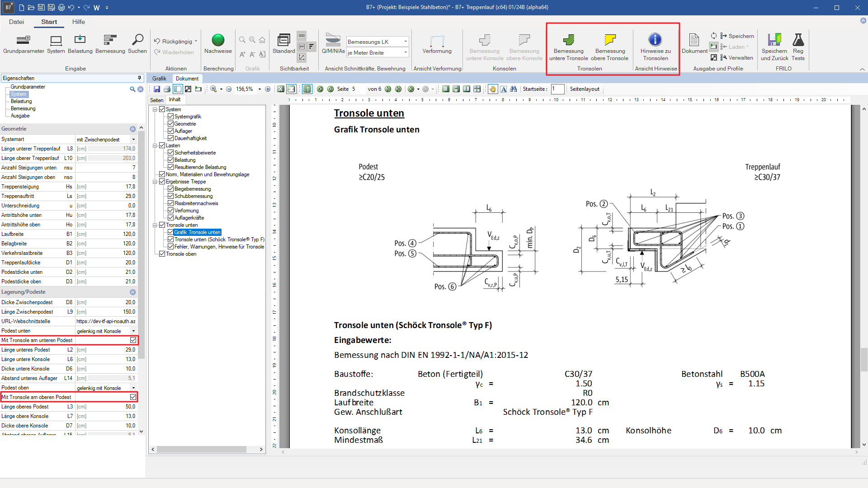Zoom out with minus magnifier icon
Screen dimensions: 868x488
[x=229, y=89]
